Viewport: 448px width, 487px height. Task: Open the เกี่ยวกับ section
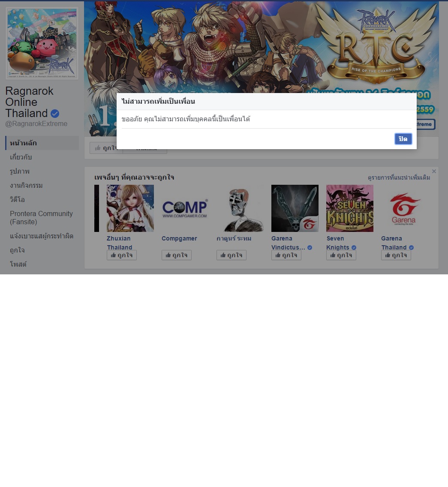tap(21, 157)
